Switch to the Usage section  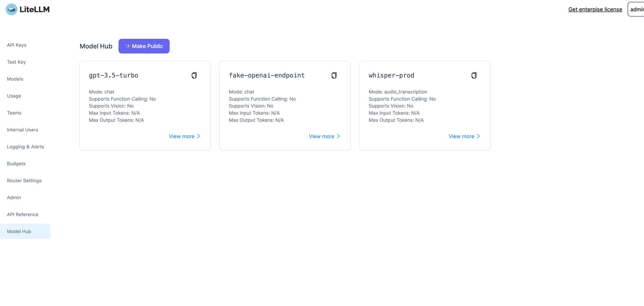click(x=14, y=96)
